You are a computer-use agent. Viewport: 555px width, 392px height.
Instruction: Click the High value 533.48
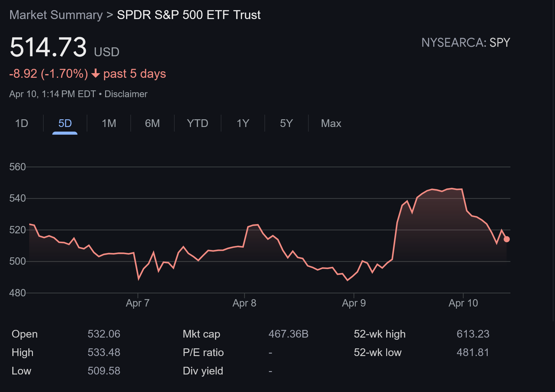(104, 352)
